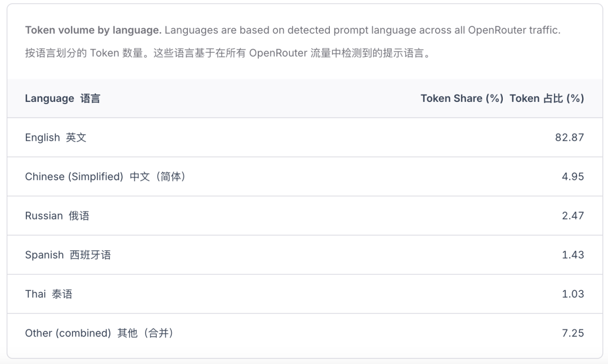The height and width of the screenshot is (364, 608).
Task: Click the 2.47 token share value
Action: 573,216
